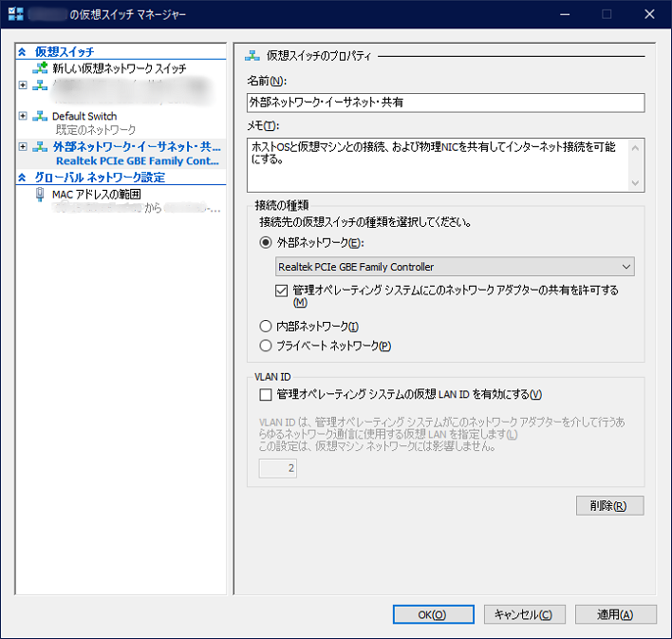This screenshot has width=672, height=639.
Task: Select Default Switch in the tree
Action: (x=84, y=116)
